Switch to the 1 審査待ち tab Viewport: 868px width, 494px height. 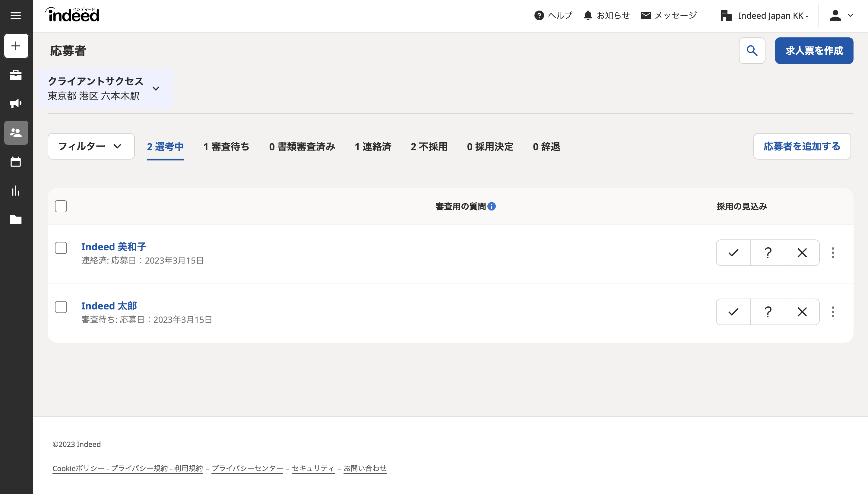pos(226,147)
